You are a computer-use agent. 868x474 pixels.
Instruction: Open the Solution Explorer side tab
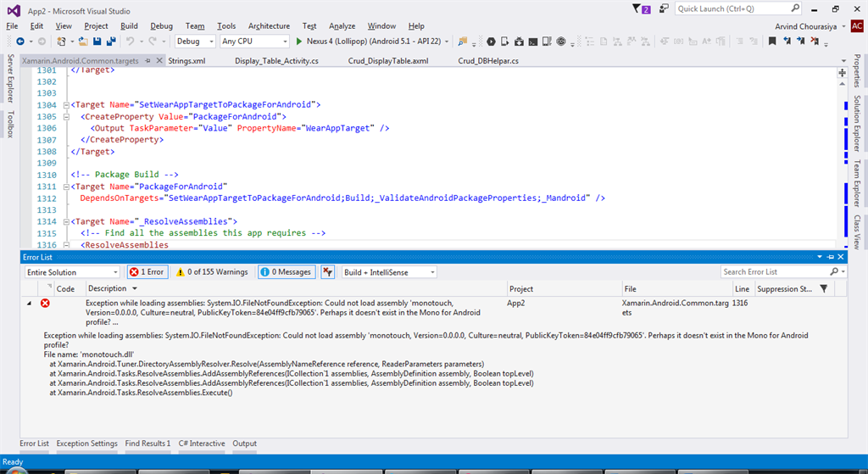pyautogui.click(x=856, y=124)
